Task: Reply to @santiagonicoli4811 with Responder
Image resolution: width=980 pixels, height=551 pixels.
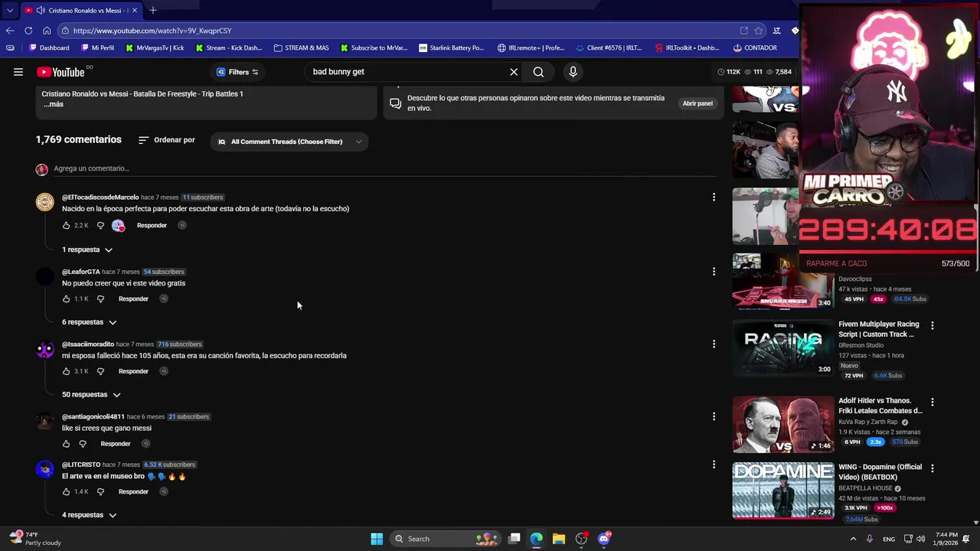Action: (x=116, y=444)
